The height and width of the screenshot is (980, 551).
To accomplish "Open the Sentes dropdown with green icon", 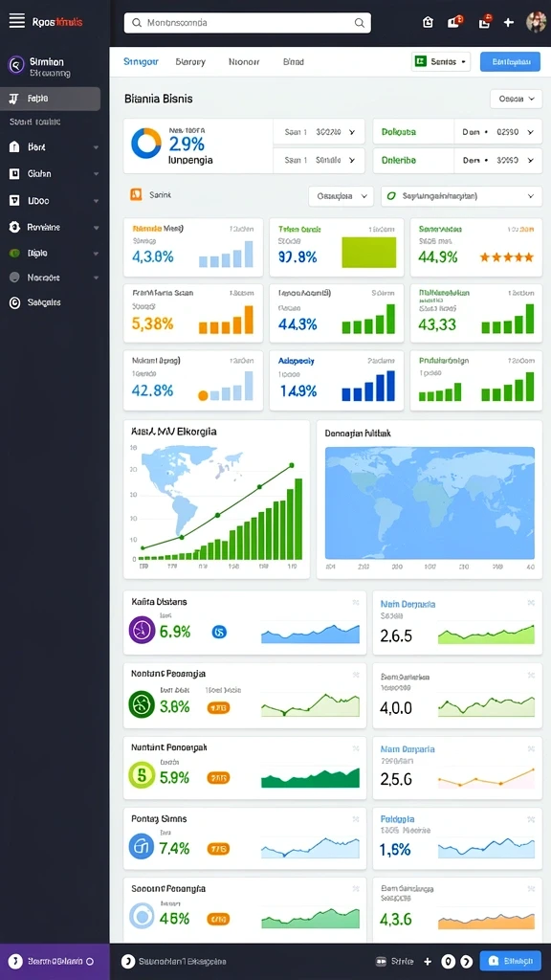I will pos(441,62).
